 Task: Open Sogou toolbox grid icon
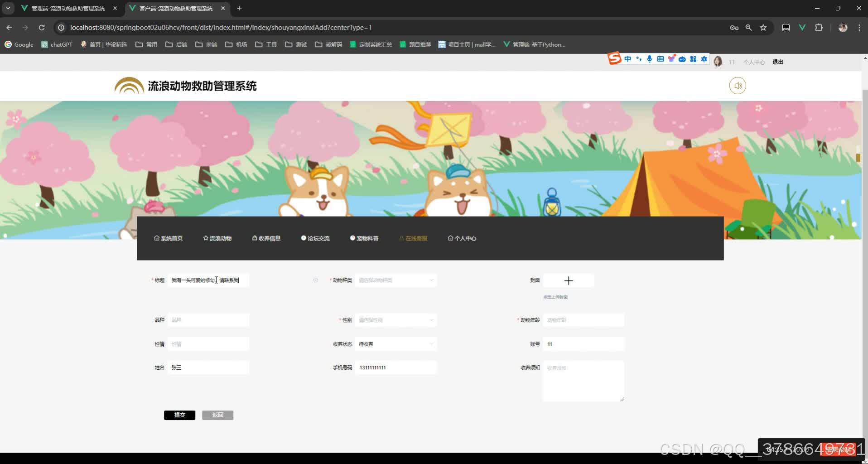pos(693,59)
